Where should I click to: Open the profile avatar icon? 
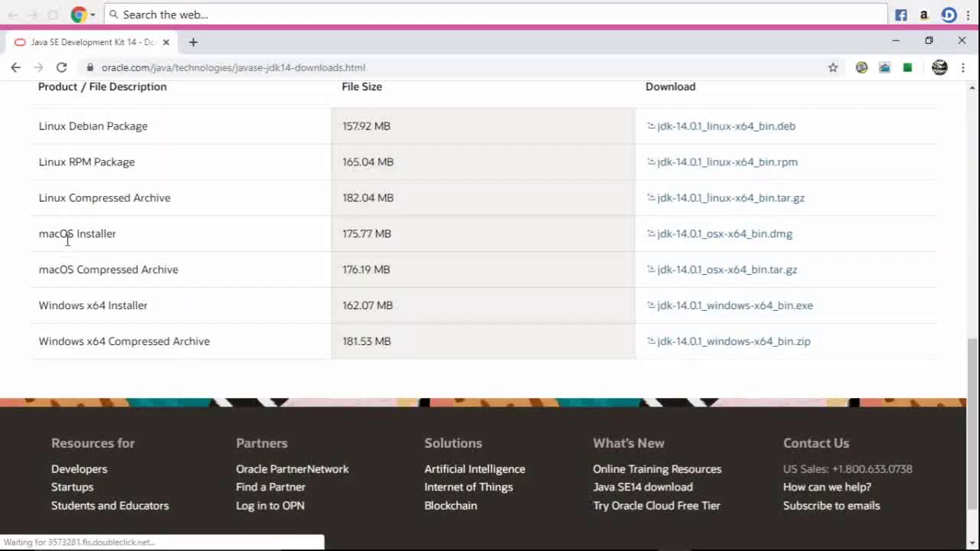coord(939,67)
